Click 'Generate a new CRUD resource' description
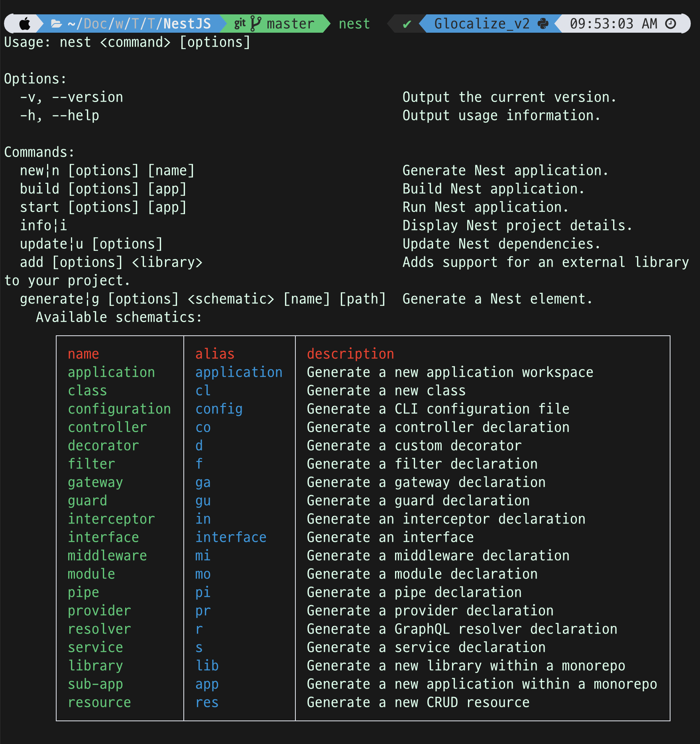Viewport: 700px width, 744px height. click(x=418, y=703)
